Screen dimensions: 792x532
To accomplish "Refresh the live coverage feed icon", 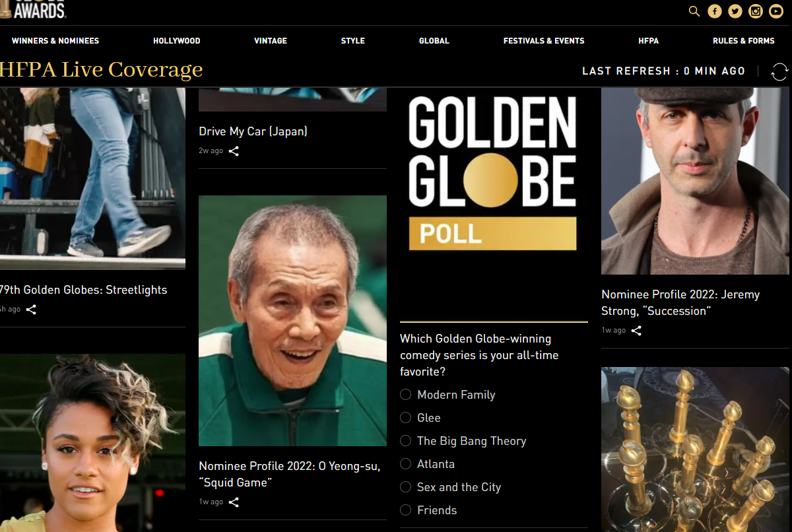I will tap(779, 71).
